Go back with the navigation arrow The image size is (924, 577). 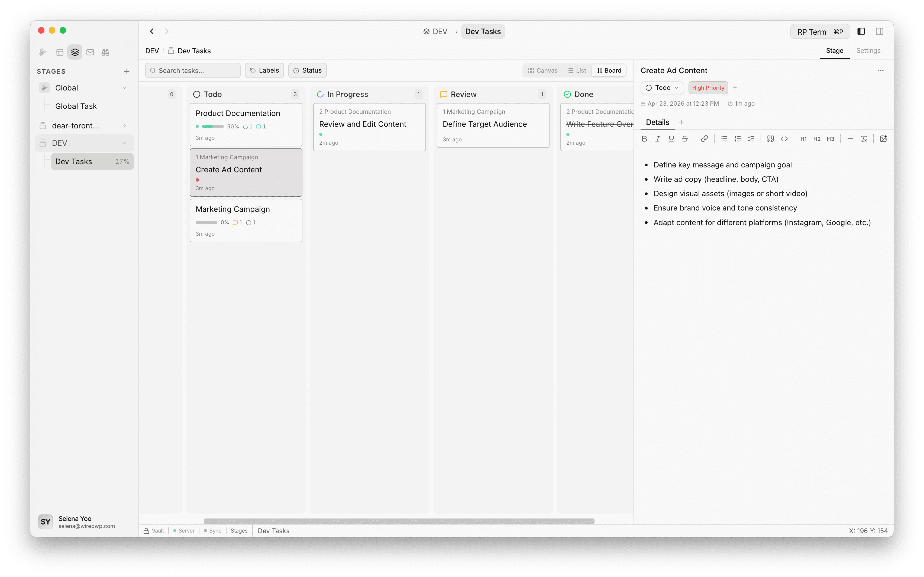click(x=152, y=31)
